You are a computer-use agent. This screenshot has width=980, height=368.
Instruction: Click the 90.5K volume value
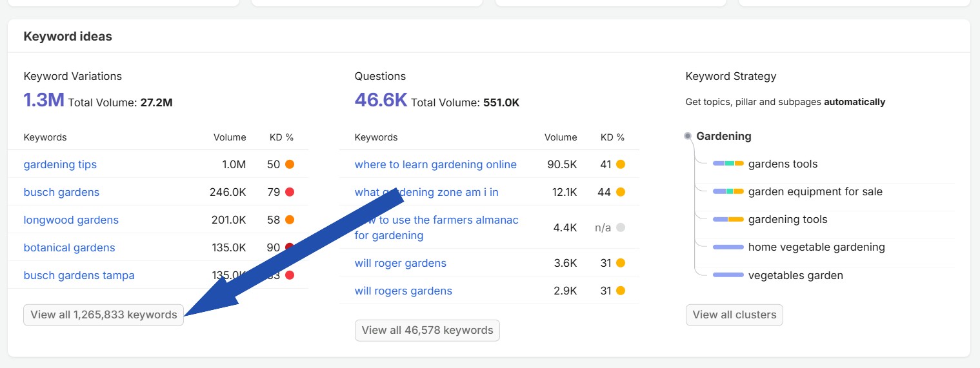(x=562, y=164)
